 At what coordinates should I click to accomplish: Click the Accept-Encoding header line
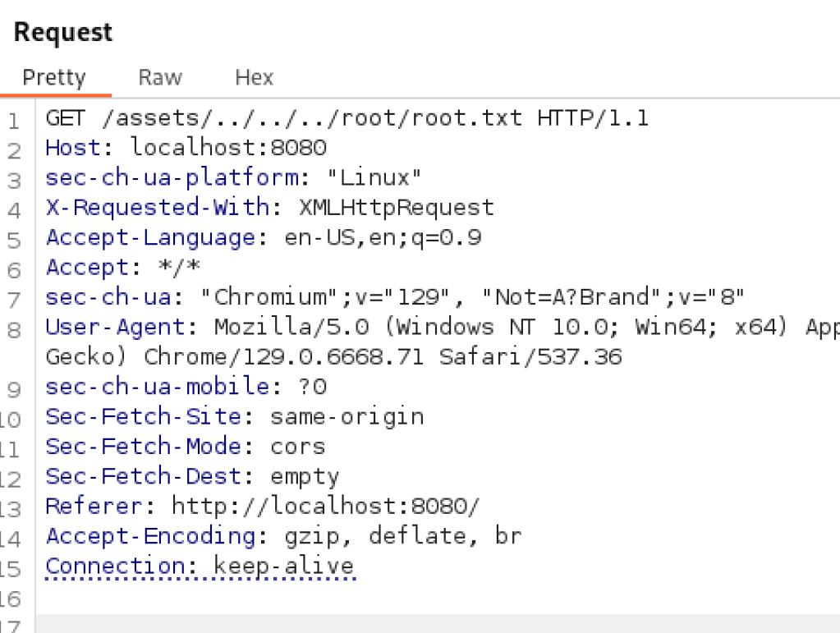click(x=283, y=536)
